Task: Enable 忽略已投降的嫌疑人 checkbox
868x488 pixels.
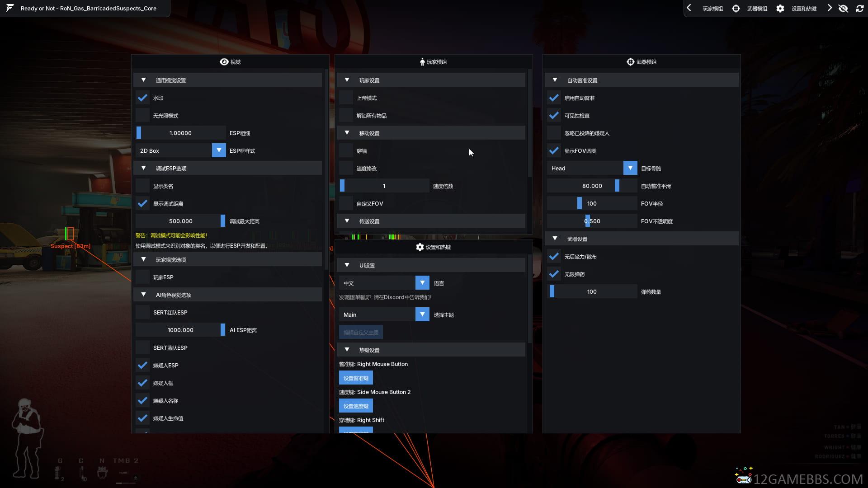Action: (x=554, y=133)
